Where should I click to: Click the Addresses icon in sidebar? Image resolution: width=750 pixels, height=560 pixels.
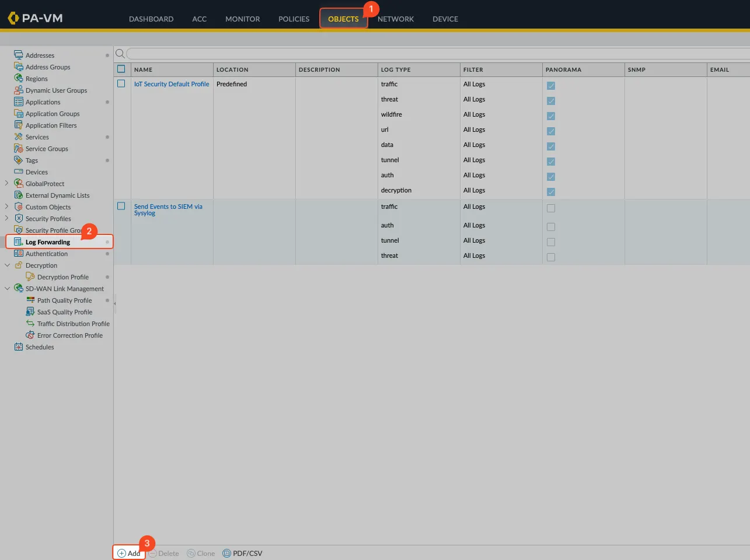tap(19, 55)
